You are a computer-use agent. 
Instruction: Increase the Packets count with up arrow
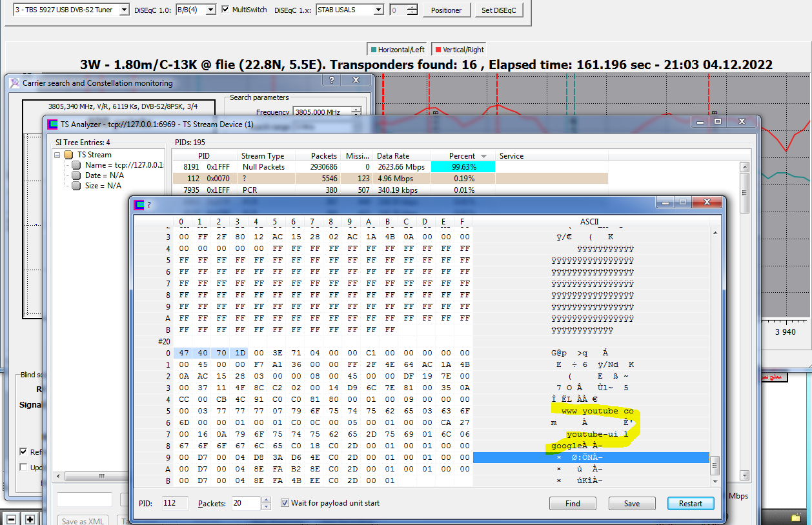[x=266, y=500]
